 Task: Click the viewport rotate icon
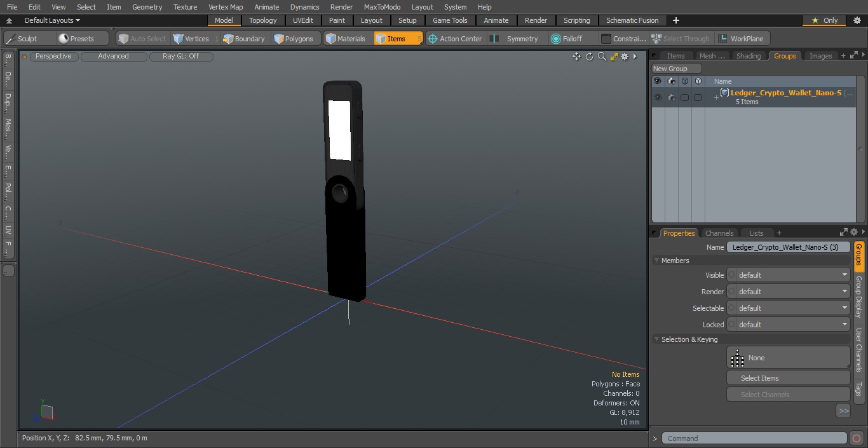click(589, 57)
